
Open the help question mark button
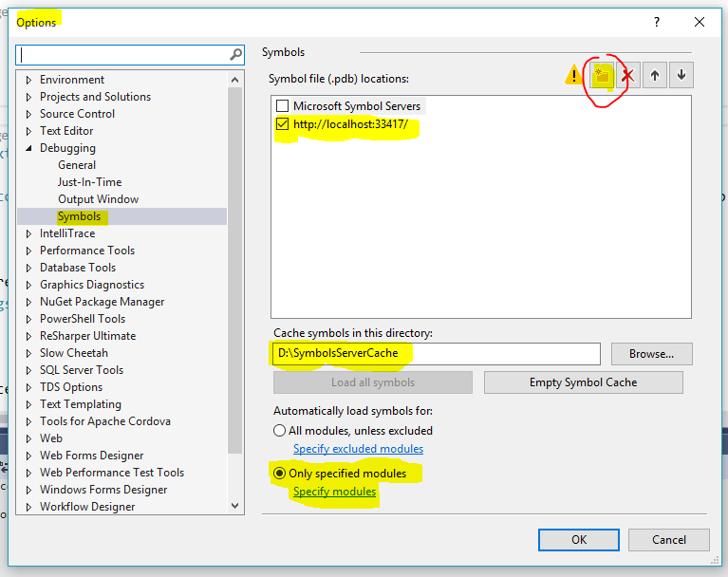[657, 22]
